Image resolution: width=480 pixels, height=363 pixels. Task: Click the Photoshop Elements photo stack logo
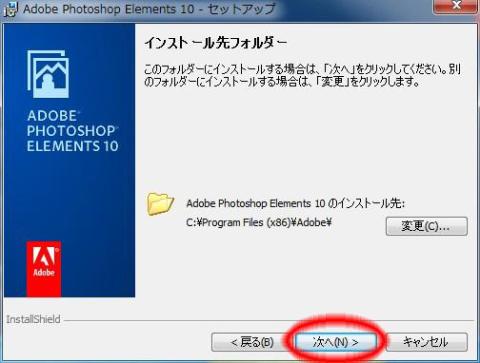[x=48, y=74]
